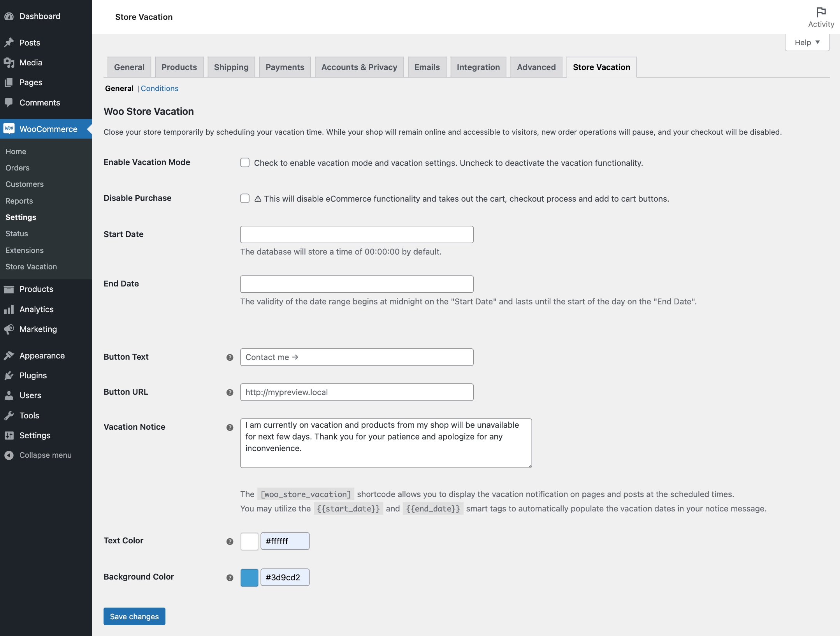840x636 pixels.
Task: Click the white Text Color swatch
Action: tap(249, 541)
